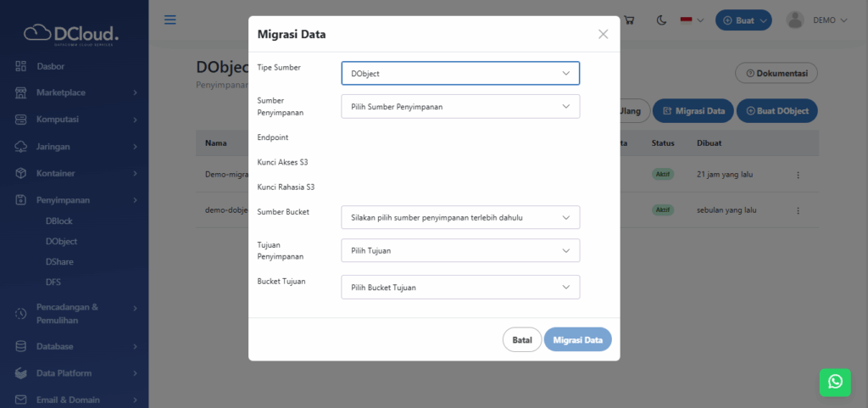
Task: Expand the Pilih Sumber Penyimpanan dropdown
Action: [x=460, y=107]
